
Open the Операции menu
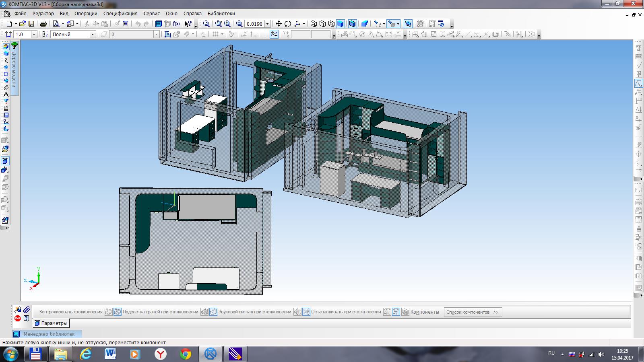pos(86,14)
